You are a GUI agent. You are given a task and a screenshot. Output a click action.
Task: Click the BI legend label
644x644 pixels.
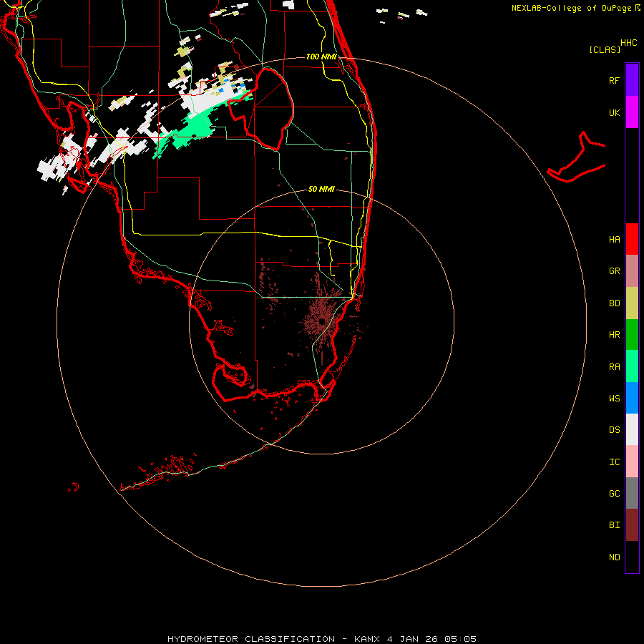[x=614, y=525]
